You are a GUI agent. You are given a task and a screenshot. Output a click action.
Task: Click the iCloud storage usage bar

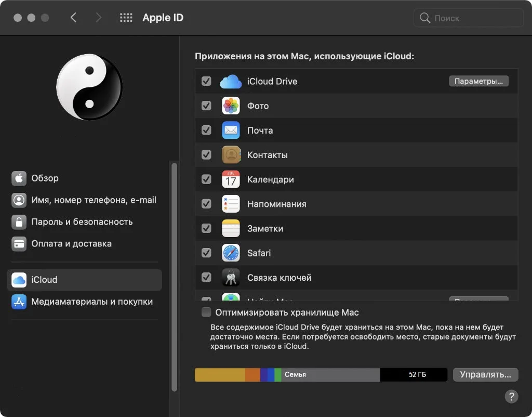click(x=321, y=374)
